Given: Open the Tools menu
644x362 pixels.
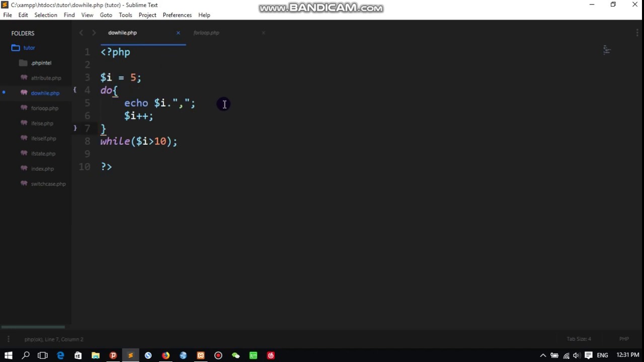Looking at the screenshot, I should coord(125,15).
